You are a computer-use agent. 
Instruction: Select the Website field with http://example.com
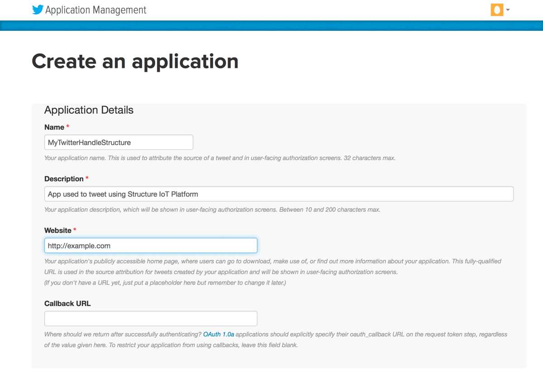151,245
